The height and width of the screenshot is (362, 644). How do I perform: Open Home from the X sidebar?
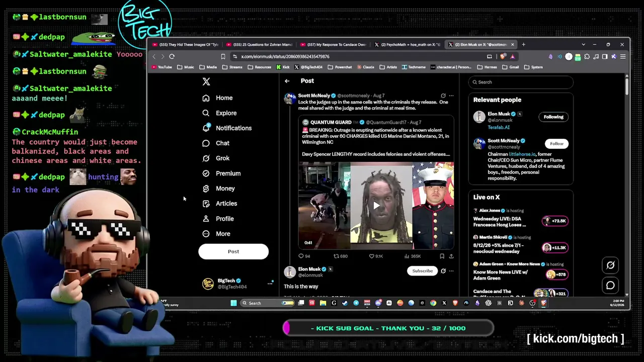click(217, 98)
